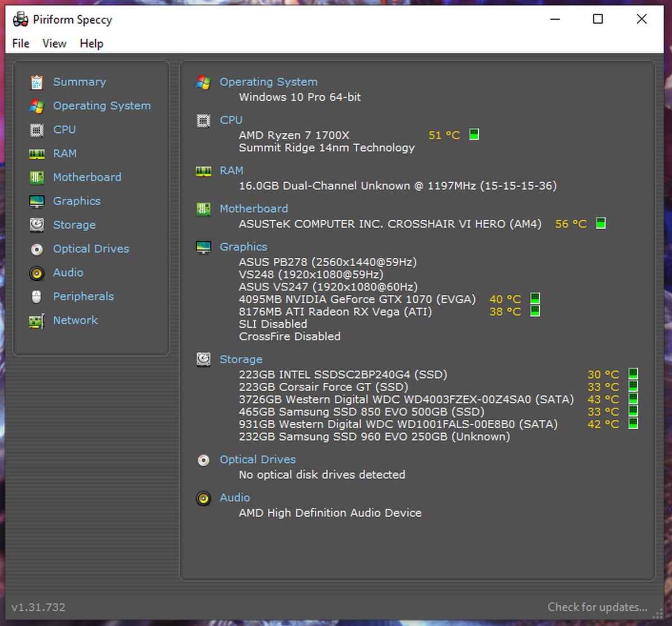Screen dimensions: 672x626
Task: Click the Corsair Force GT temperature graph icon
Action: tap(633, 386)
